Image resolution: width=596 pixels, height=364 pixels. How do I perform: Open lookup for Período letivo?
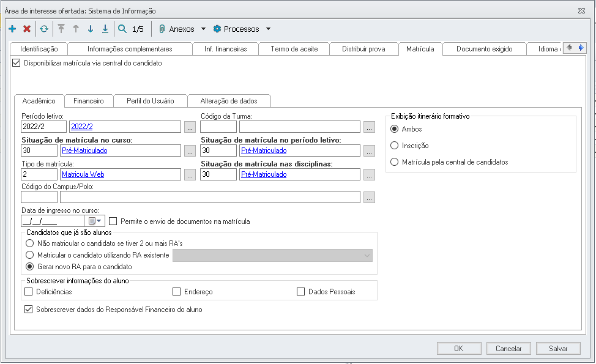[190, 127]
